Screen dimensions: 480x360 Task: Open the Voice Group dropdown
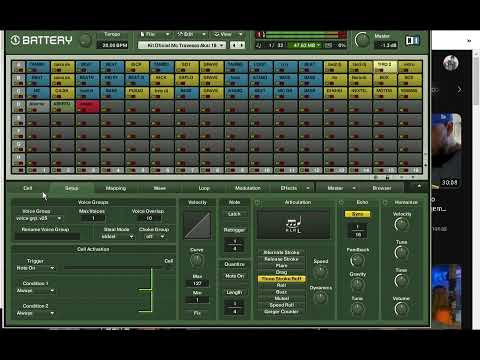coord(39,218)
